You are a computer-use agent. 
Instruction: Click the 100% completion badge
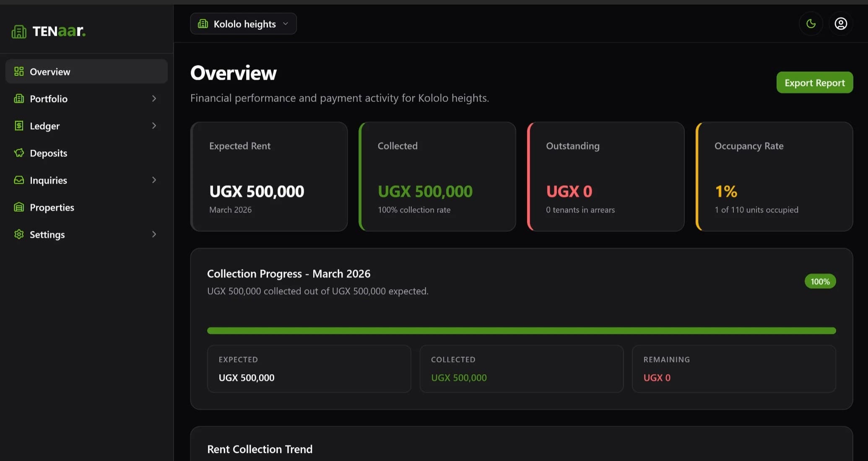pyautogui.click(x=820, y=281)
